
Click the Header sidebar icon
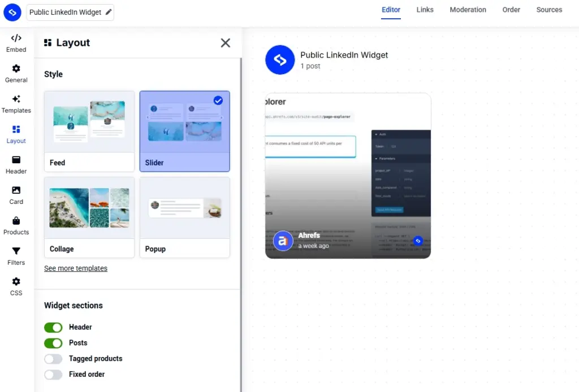(x=16, y=164)
